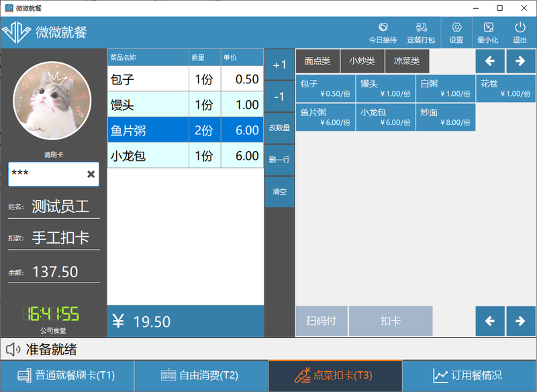
Task: Select the 小炒类 category
Action: (x=362, y=61)
